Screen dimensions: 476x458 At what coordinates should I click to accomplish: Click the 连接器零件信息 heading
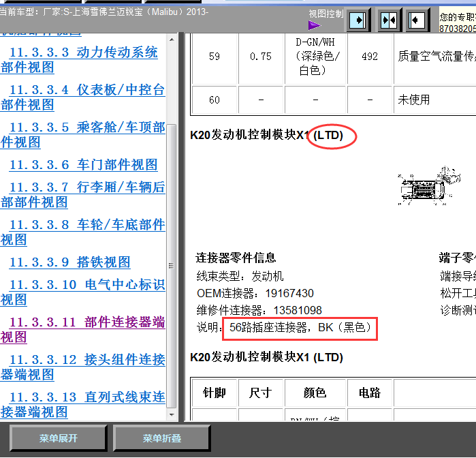click(236, 258)
